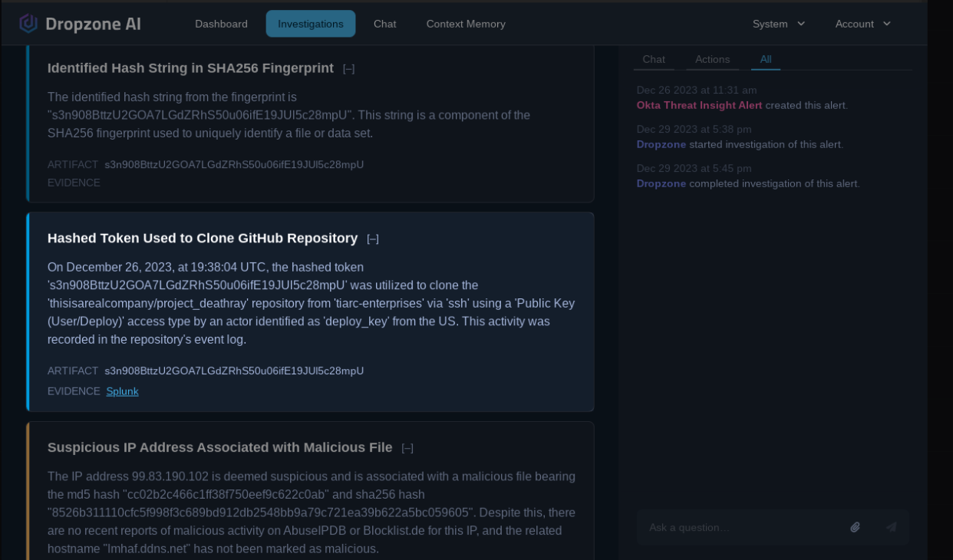Image resolution: width=953 pixels, height=560 pixels.
Task: Click artifact hash in Identified Hash String card
Action: click(234, 164)
